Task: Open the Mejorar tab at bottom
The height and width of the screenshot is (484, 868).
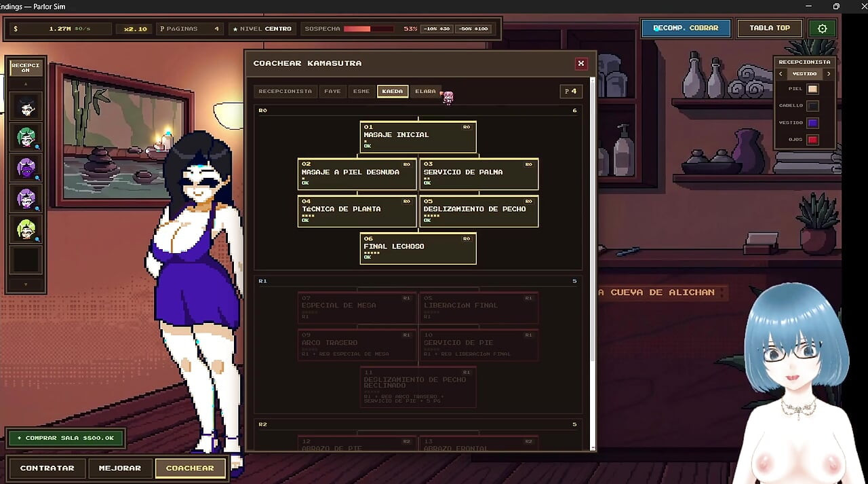Action: tap(119, 468)
